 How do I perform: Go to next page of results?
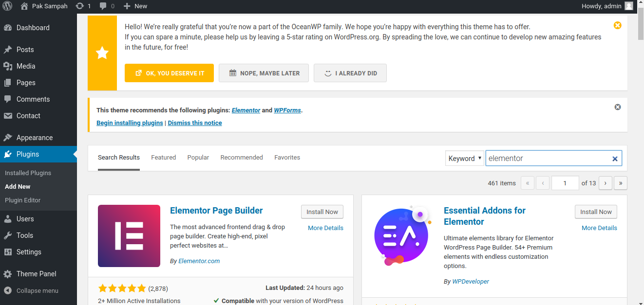point(605,183)
